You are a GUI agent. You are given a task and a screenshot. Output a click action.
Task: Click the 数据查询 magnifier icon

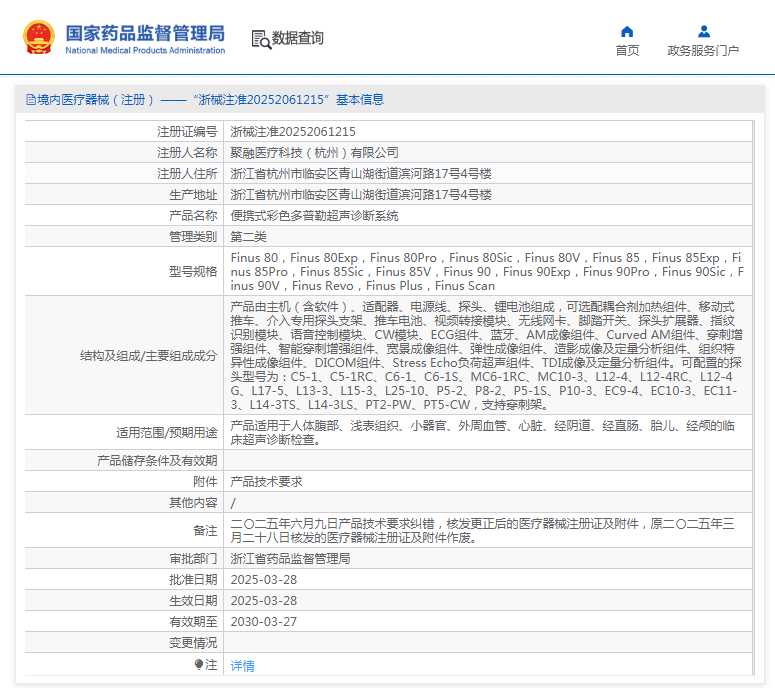click(x=261, y=39)
